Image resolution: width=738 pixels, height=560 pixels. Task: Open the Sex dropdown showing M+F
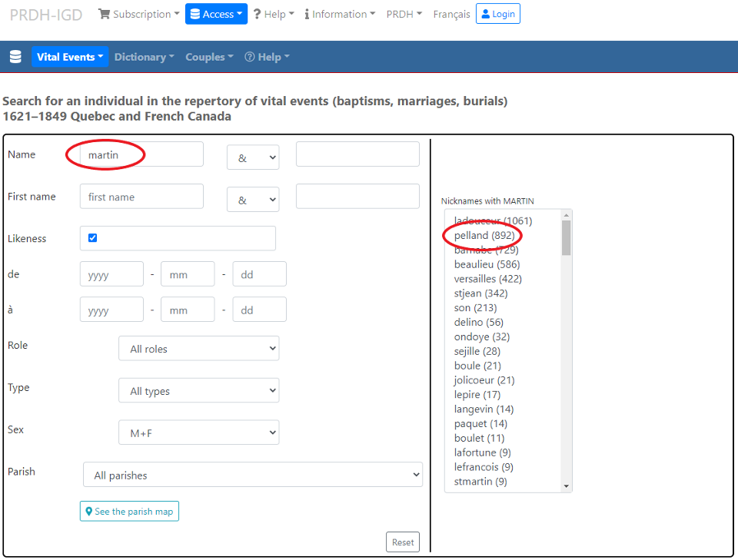click(x=198, y=433)
